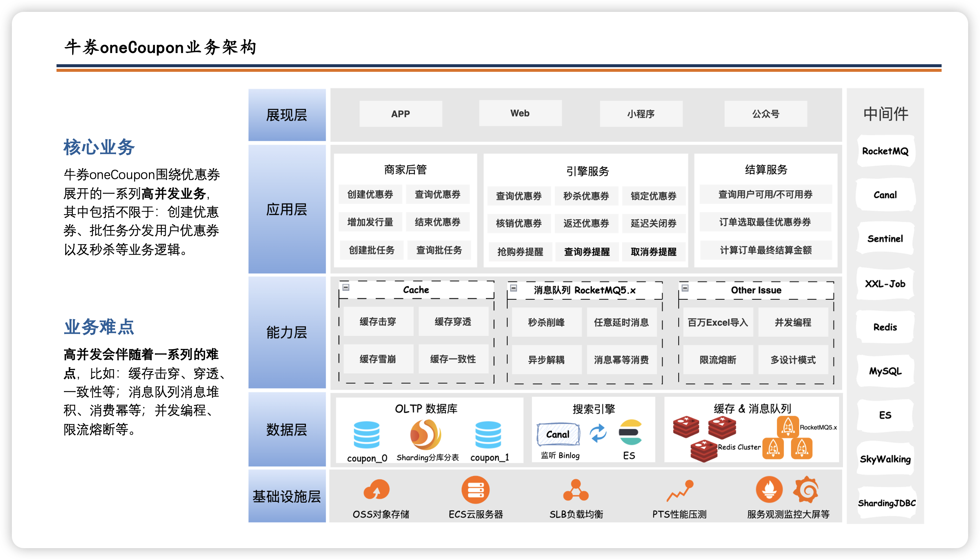Select the 应用层 layer label
Image resolution: width=980 pixels, height=560 pixels.
[x=287, y=209]
